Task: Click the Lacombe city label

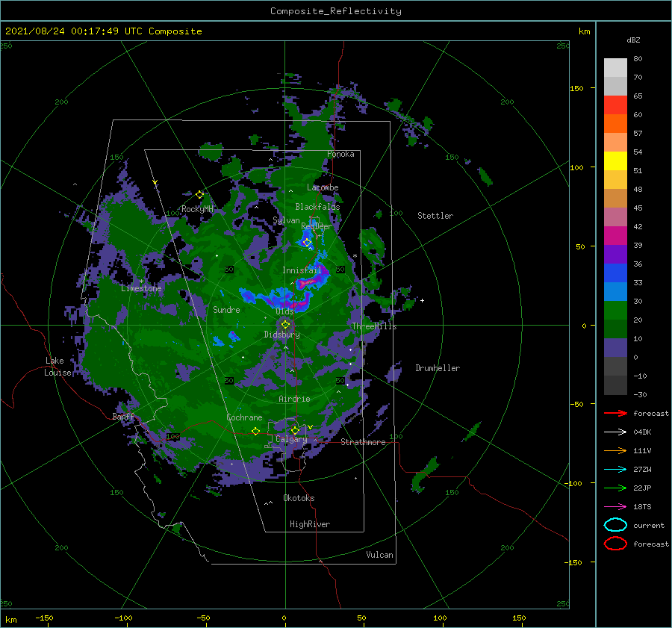Action: [x=323, y=187]
